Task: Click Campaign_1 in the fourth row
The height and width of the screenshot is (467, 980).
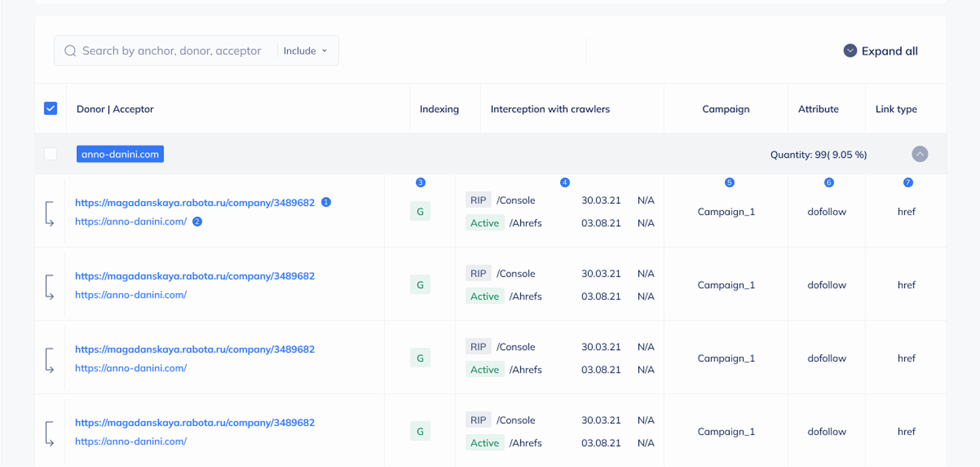Action: (726, 432)
